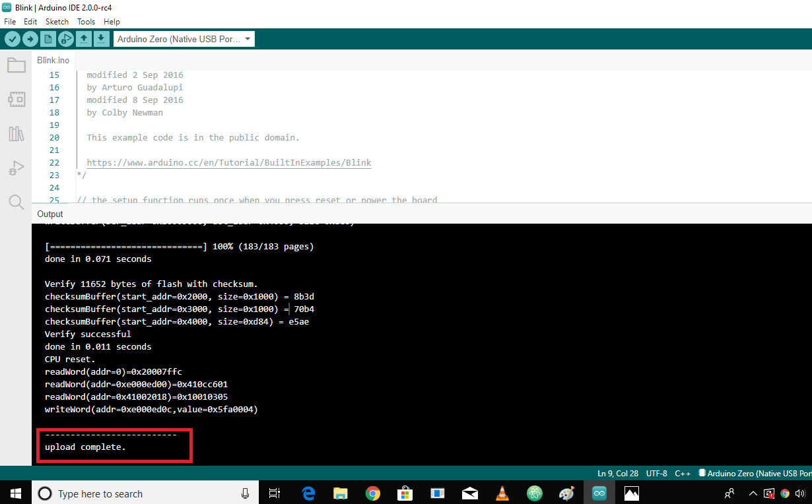812x504 pixels.
Task: Click 'Verify 11652 bytes of flash' line
Action: click(x=151, y=284)
